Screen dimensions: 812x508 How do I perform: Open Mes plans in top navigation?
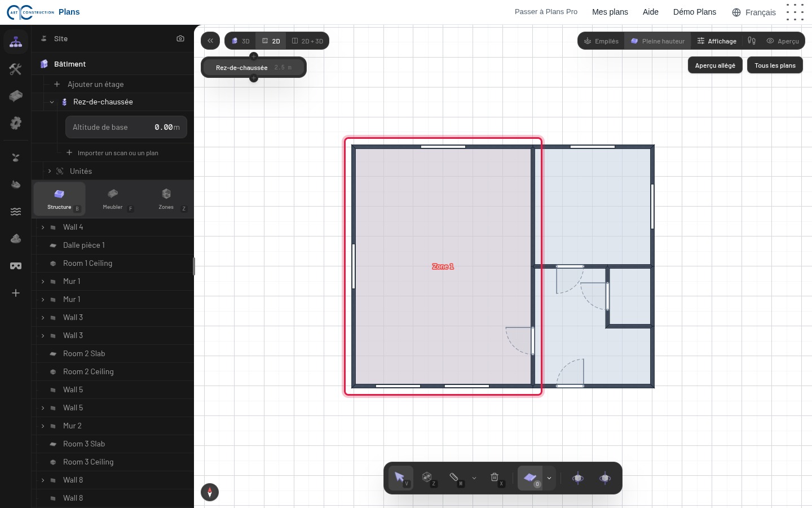[610, 12]
